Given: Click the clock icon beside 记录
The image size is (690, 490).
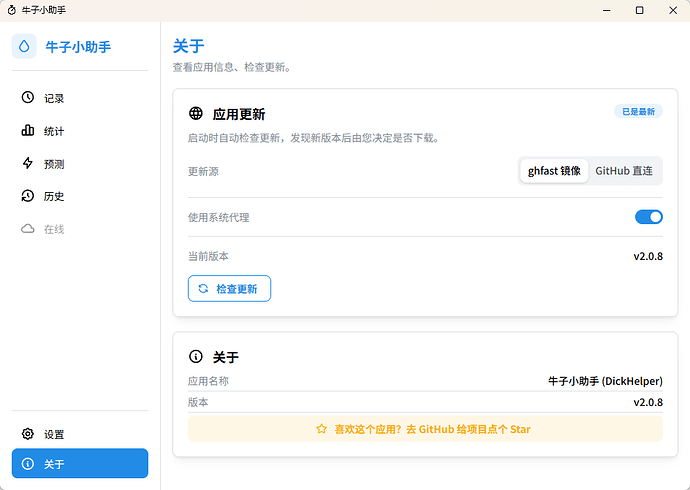Looking at the screenshot, I should tap(28, 97).
